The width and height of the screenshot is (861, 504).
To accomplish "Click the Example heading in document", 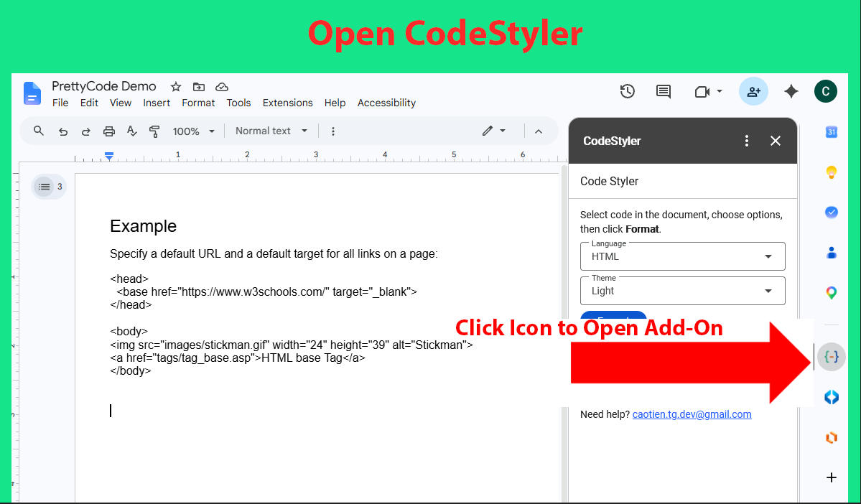I will [x=144, y=226].
